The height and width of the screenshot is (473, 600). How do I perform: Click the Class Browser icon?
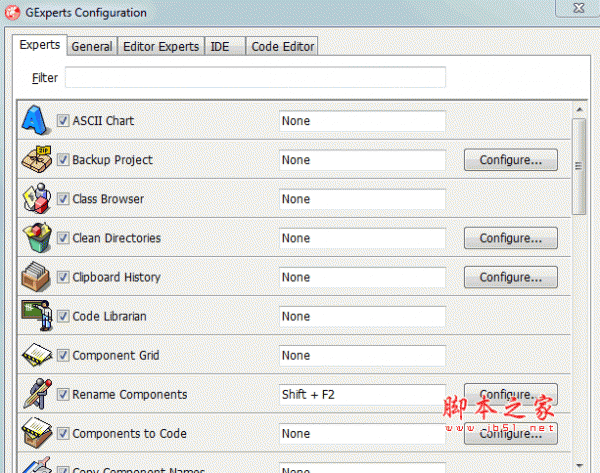(37, 198)
